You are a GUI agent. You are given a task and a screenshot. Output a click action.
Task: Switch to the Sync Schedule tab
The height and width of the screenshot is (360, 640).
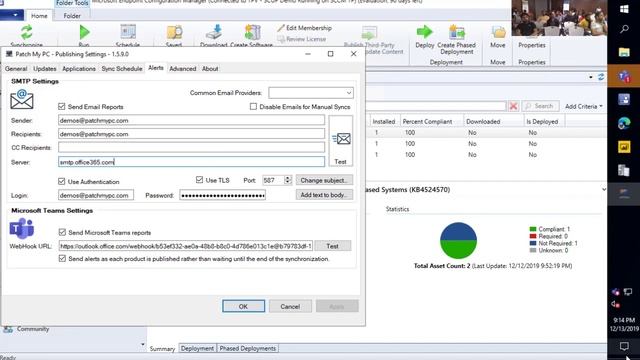tap(122, 69)
